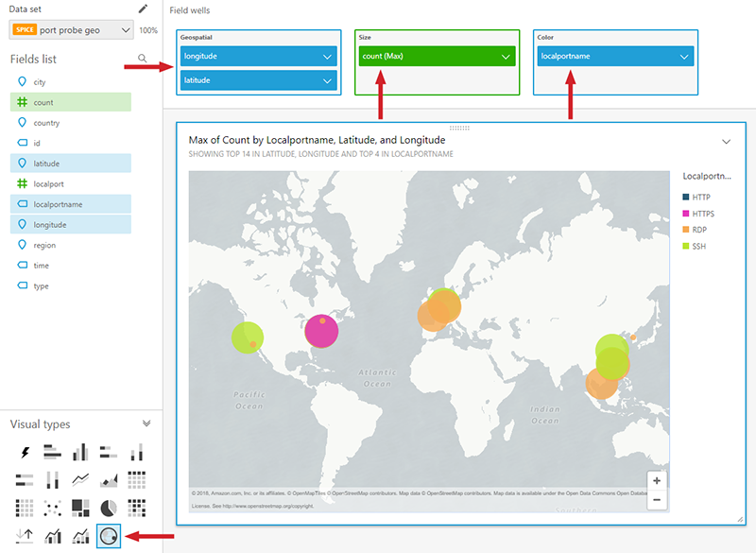Viewport: 756px width, 553px height.
Task: Open the visual's chevron menu
Action: (726, 142)
